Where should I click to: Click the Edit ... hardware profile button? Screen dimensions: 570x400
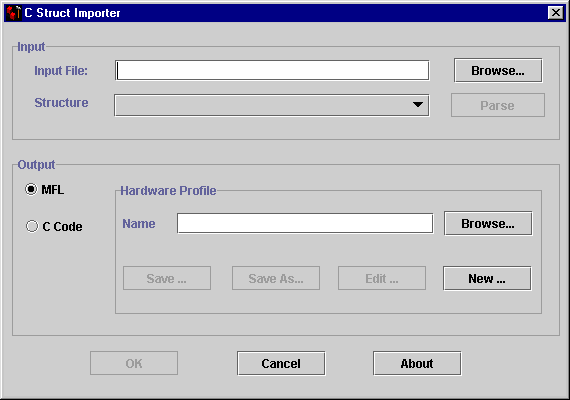click(382, 278)
